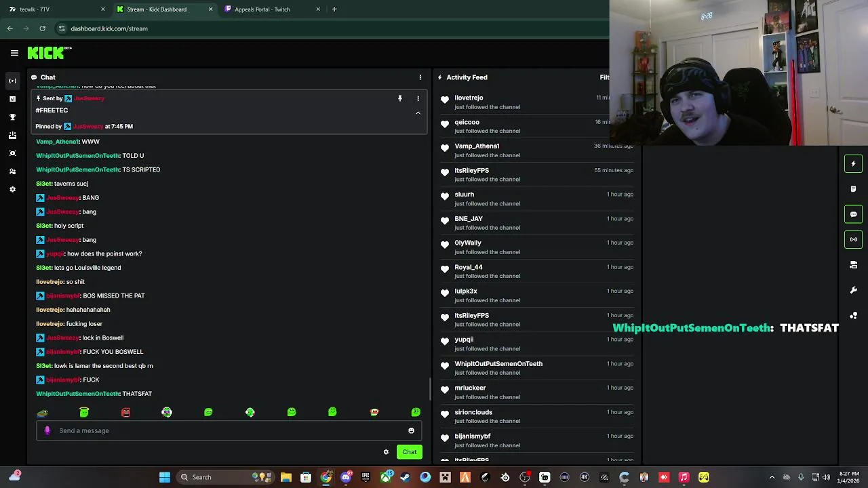Toggle the broadcast signal icon on right sidebar

tap(853, 239)
